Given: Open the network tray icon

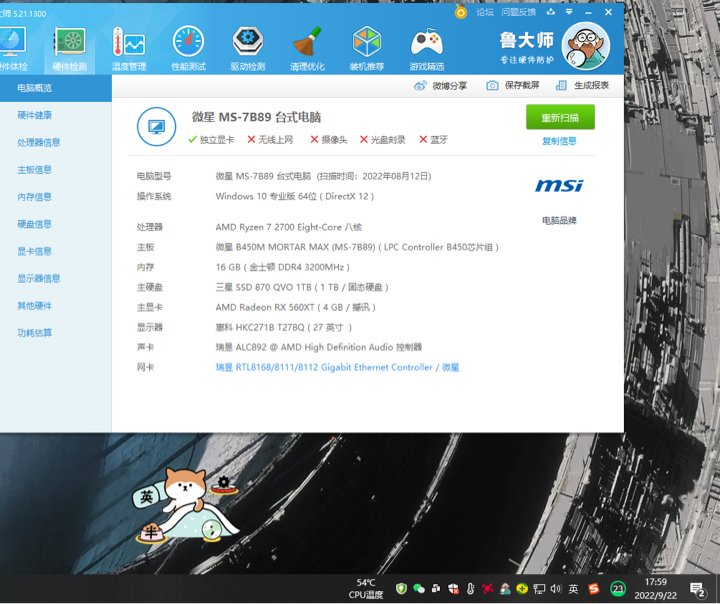Looking at the screenshot, I should [x=539, y=589].
